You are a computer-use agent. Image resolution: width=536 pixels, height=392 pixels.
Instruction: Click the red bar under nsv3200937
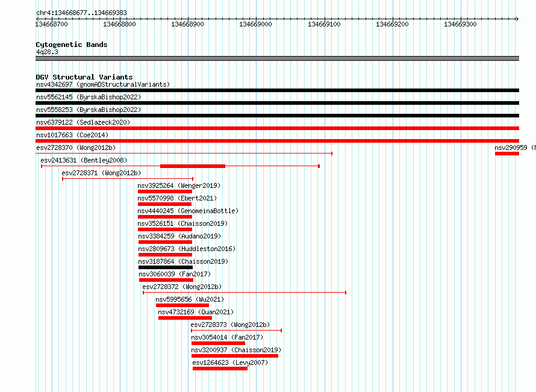click(x=235, y=356)
